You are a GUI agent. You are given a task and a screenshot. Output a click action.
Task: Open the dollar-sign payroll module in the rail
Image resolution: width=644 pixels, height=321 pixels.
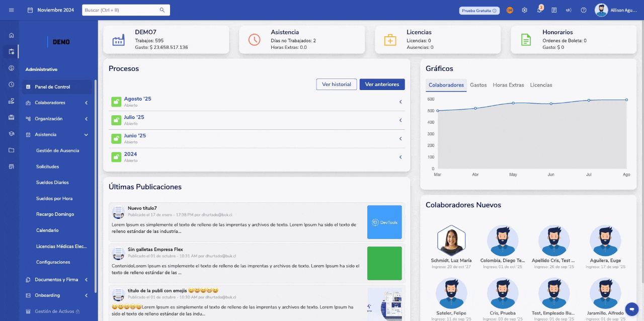[x=11, y=68]
